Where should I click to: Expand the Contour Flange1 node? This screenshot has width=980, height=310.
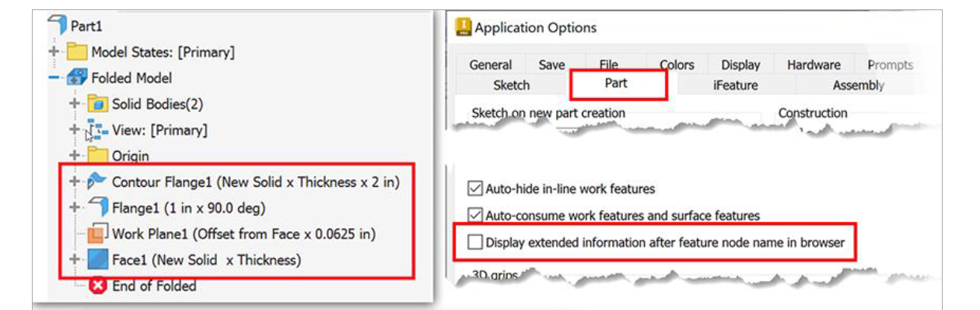(x=75, y=182)
